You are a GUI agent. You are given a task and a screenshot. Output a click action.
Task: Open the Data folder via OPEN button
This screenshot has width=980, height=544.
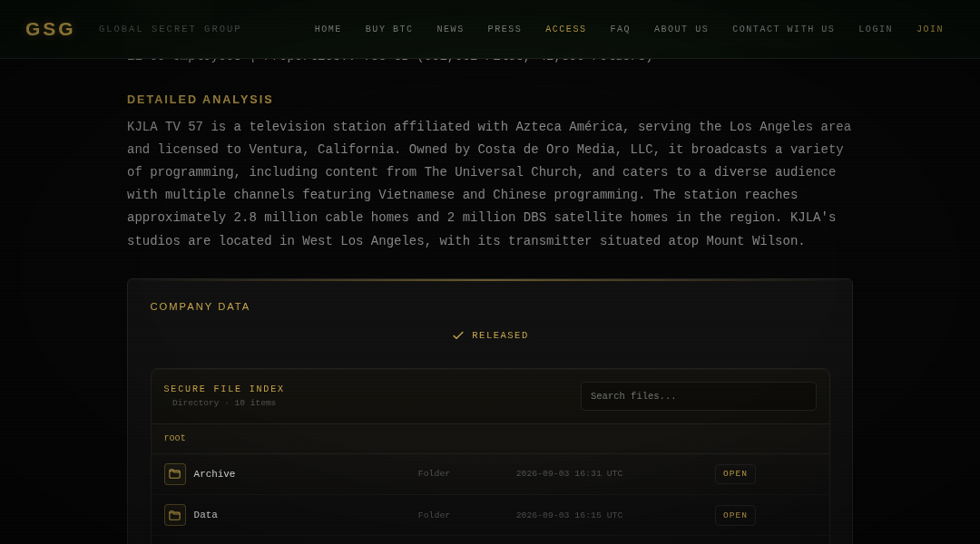(735, 515)
